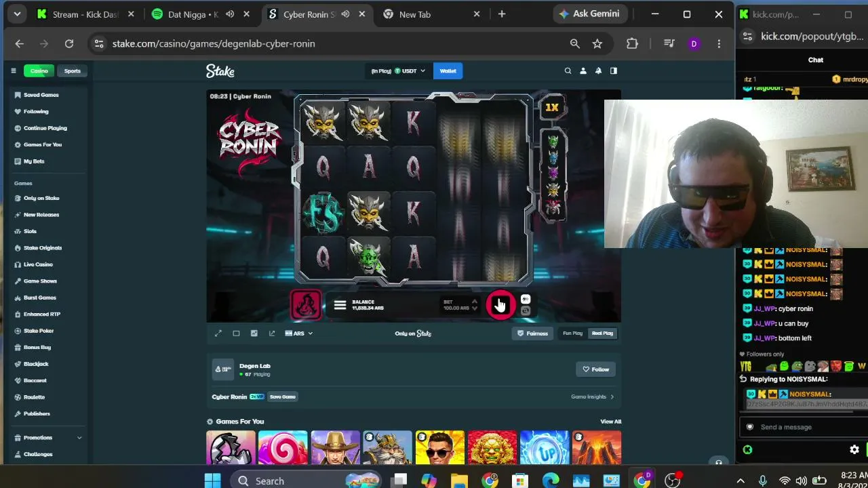Image resolution: width=868 pixels, height=488 pixels.
Task: Toggle turbo spin in the slot
Action: click(526, 300)
